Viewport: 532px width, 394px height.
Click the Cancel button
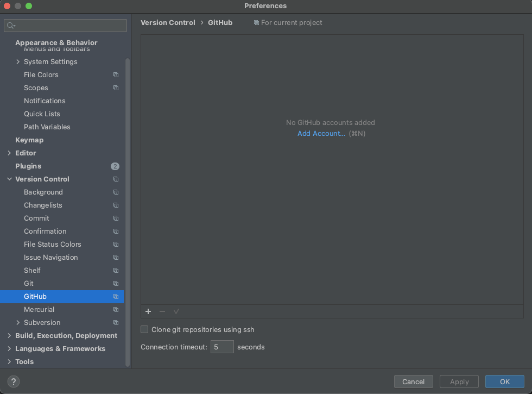click(413, 382)
